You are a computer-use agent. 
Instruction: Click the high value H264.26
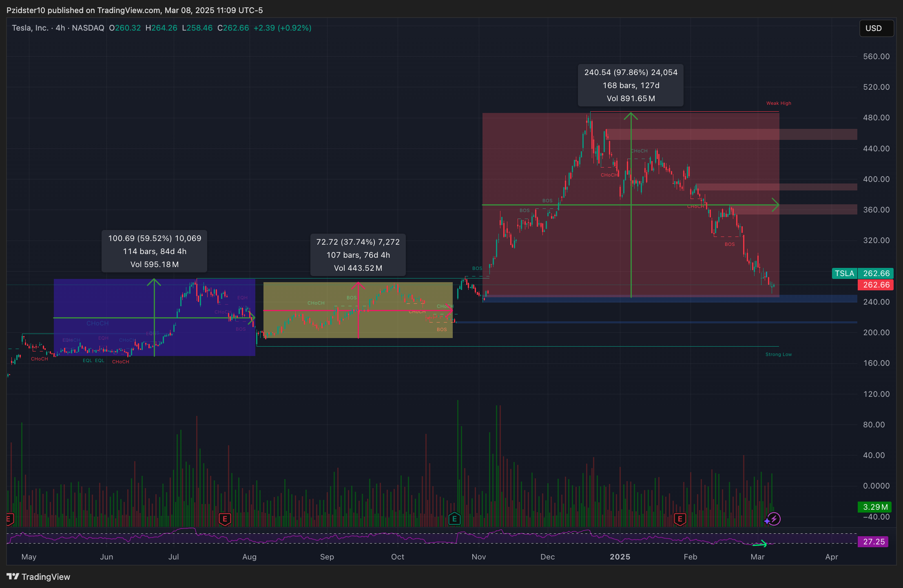point(162,28)
